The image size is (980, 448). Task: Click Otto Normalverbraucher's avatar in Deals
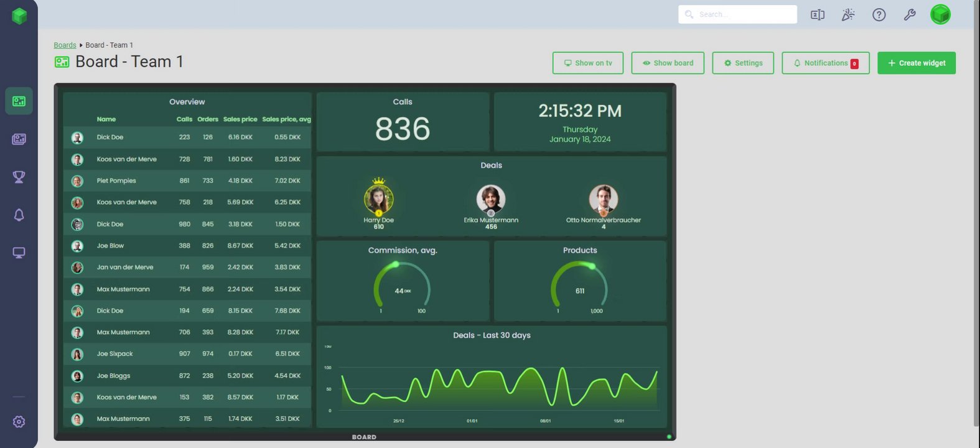pyautogui.click(x=604, y=200)
